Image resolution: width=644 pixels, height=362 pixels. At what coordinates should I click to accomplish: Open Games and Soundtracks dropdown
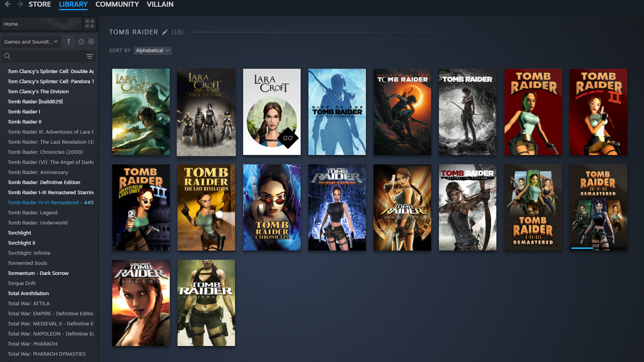(31, 42)
